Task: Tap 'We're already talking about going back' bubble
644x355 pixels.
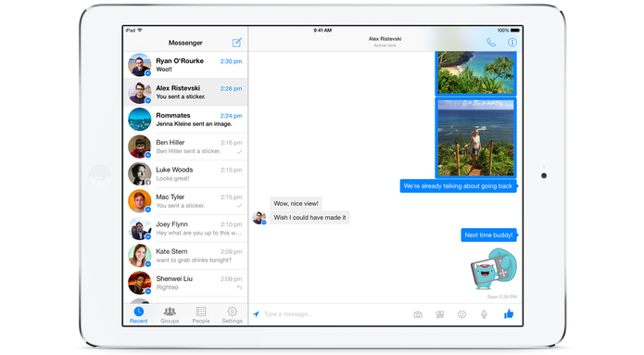Action: coord(459,186)
